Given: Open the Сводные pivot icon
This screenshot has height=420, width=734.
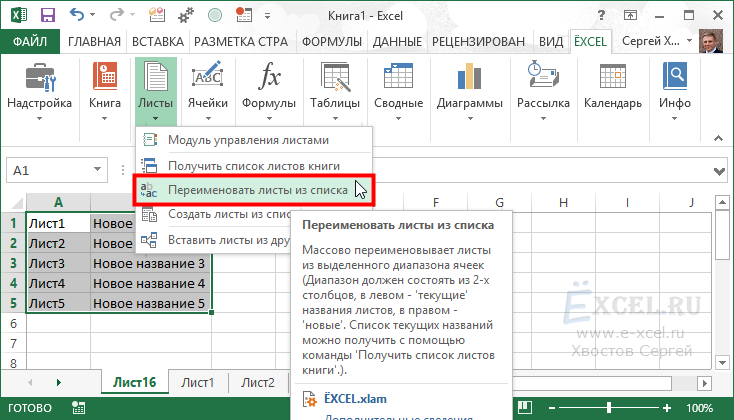Looking at the screenshot, I should point(398,76).
